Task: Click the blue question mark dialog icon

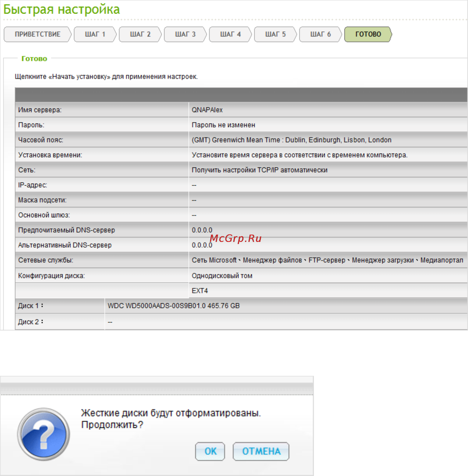Action: pos(43,434)
